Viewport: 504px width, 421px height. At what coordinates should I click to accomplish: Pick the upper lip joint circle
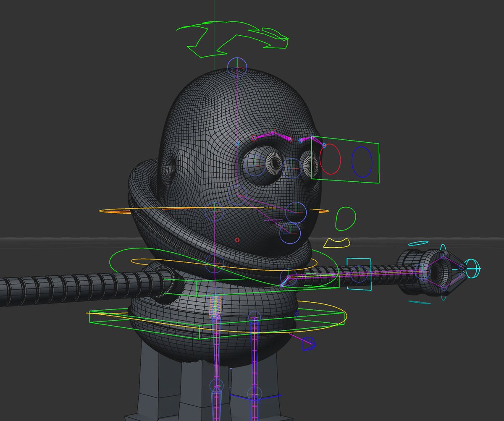(x=296, y=212)
